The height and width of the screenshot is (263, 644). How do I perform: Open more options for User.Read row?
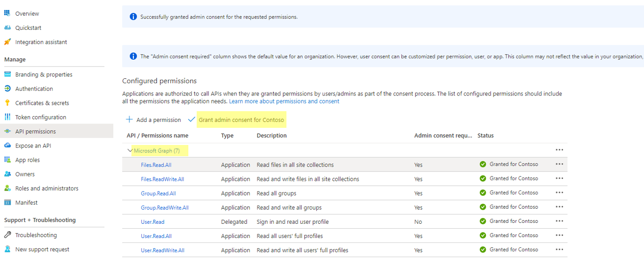(560, 221)
